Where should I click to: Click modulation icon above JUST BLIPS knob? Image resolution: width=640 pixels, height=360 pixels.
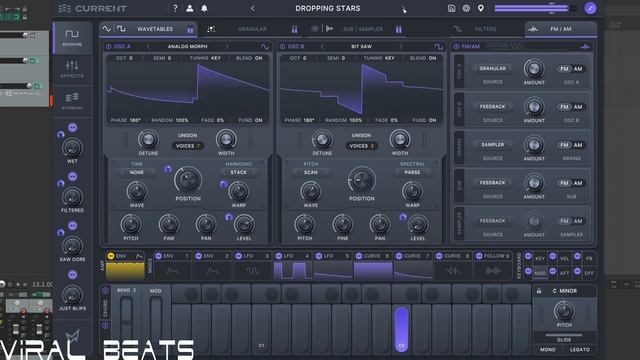pos(73,275)
